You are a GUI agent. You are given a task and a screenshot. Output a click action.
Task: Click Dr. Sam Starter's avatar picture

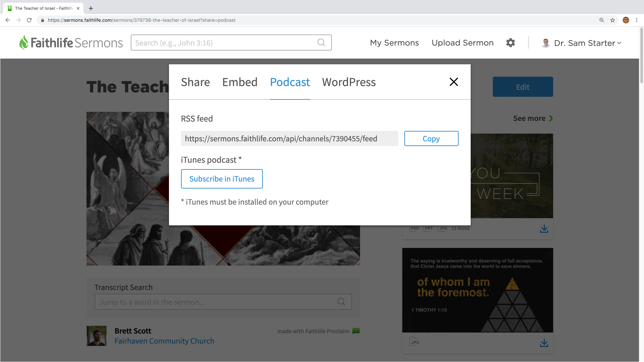click(x=546, y=43)
